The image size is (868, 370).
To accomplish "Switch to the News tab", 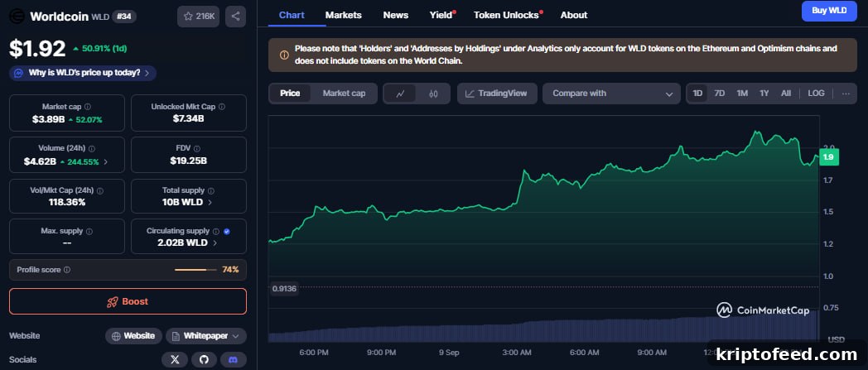I will 396,15.
